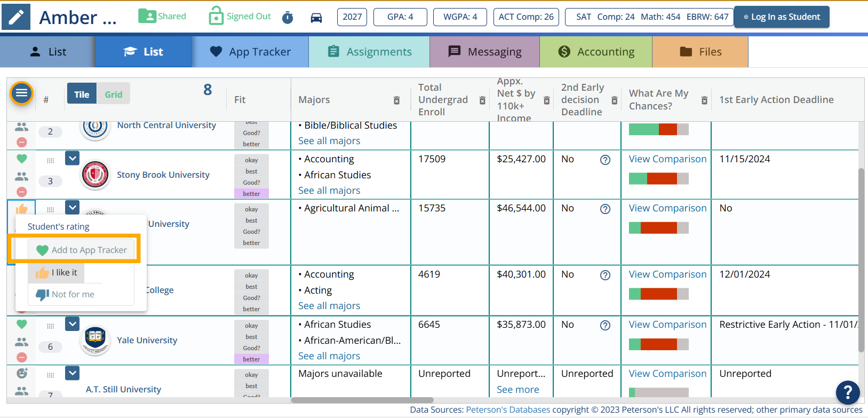
Task: Click the people icon on Yale University row
Action: tap(22, 342)
